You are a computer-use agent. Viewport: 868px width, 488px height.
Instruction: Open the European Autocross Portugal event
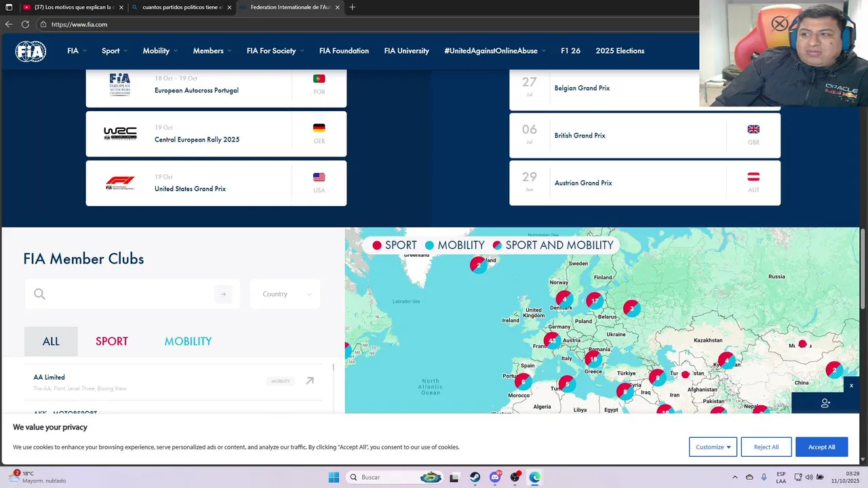point(216,88)
